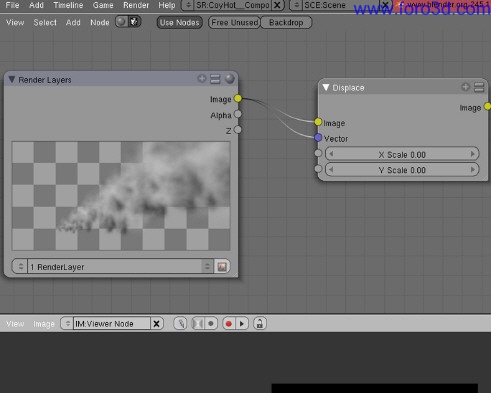Delete the SR:CoyHot Compo screen

tap(277, 5)
